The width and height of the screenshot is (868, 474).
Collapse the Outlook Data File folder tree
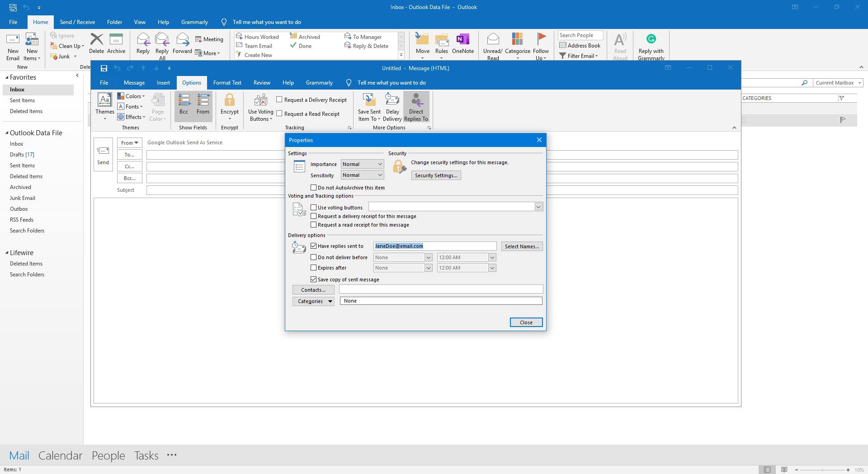pyautogui.click(x=7, y=133)
